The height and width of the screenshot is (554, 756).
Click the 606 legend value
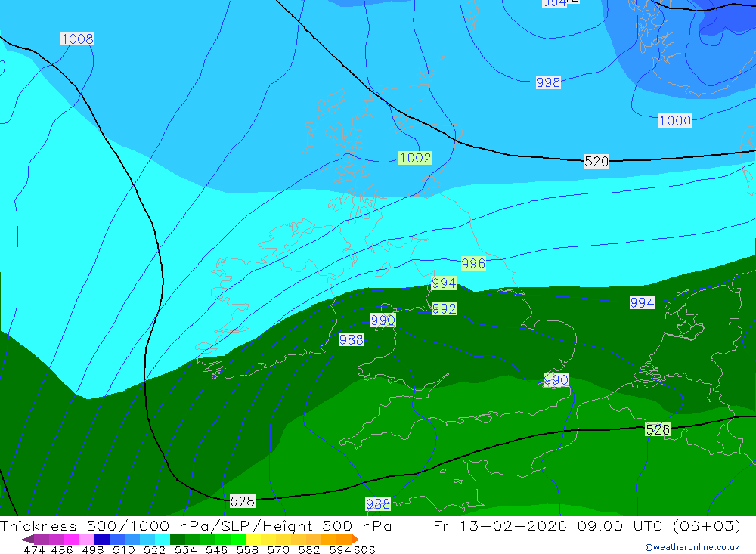pos(364,550)
